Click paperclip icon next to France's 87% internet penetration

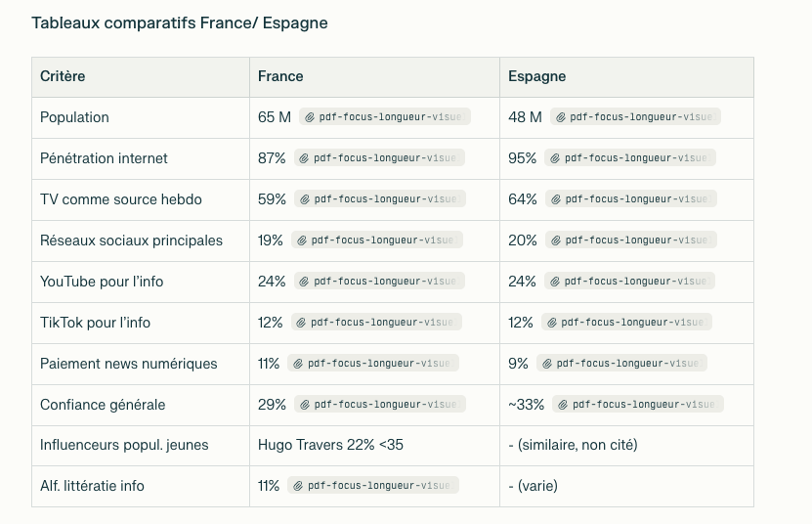(305, 158)
